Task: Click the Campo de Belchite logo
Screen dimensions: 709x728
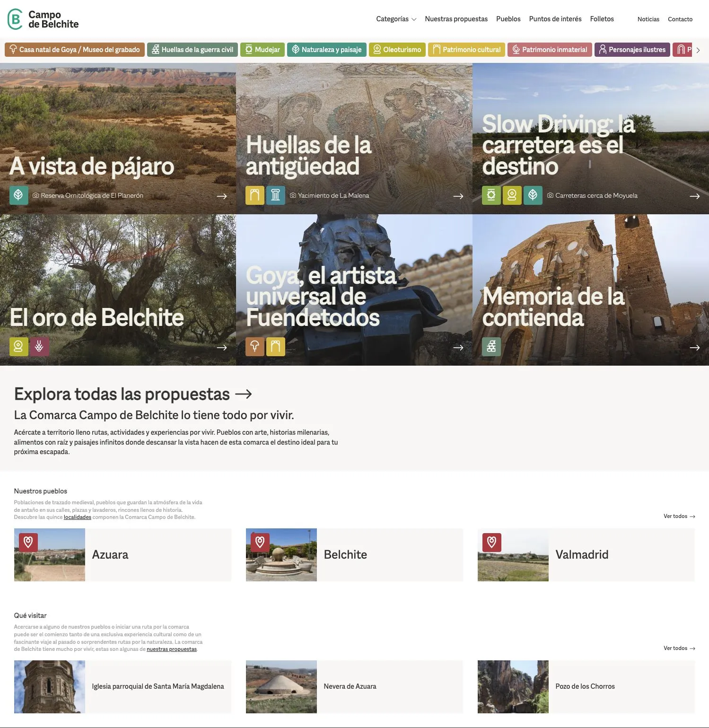Action: pos(43,19)
